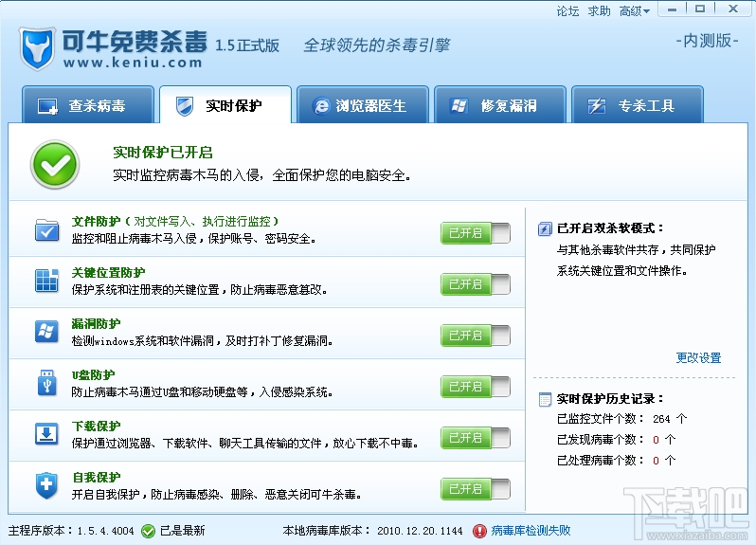The image size is (756, 545).
Task: Click the U盘防护 USB drive icon
Action: coord(46,383)
